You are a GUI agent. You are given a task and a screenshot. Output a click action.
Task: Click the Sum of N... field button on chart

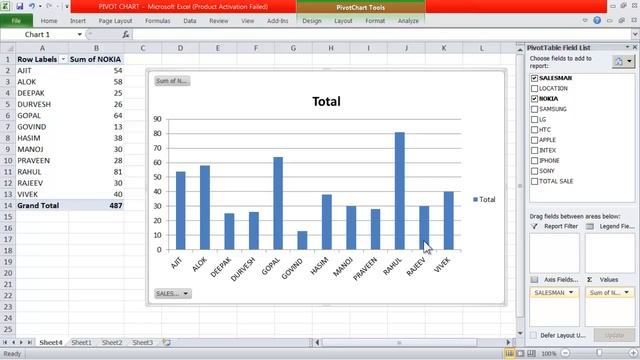pos(172,81)
